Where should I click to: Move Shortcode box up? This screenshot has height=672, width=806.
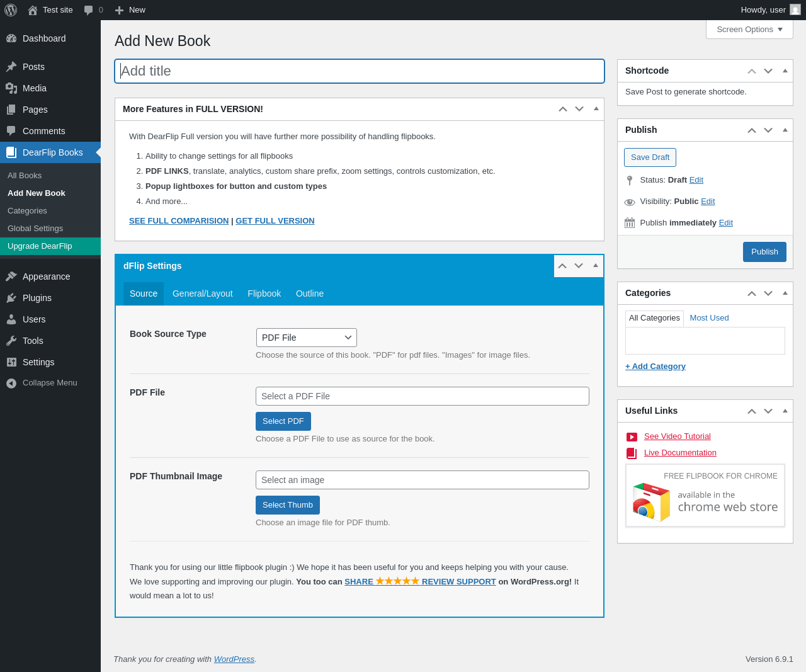752,71
